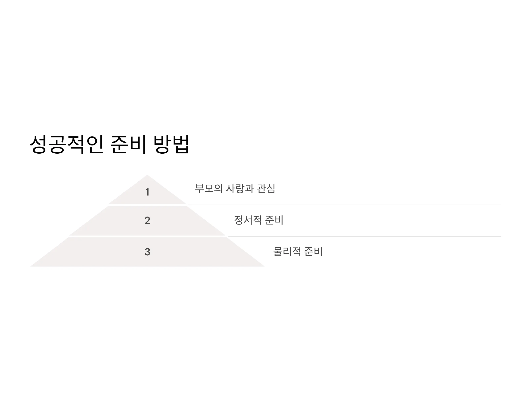532x399 pixels.
Task: Select the word "부모의" in the first label
Action: [x=209, y=188]
